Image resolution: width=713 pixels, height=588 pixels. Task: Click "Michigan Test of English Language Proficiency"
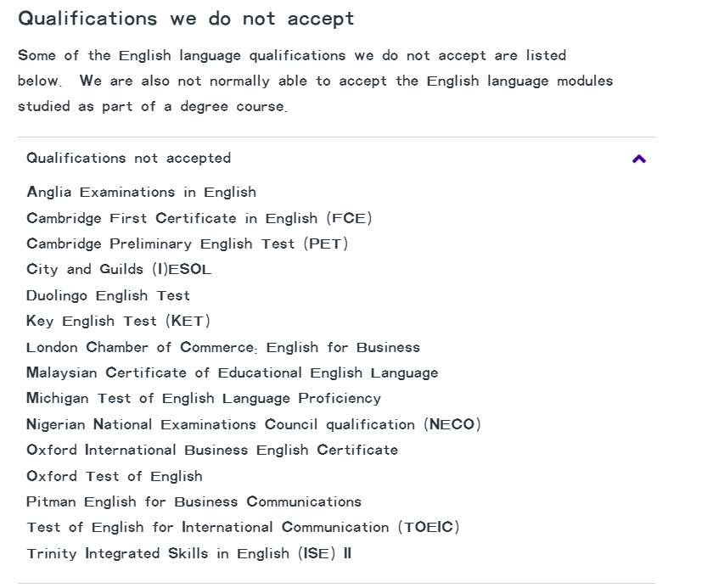coord(204,399)
